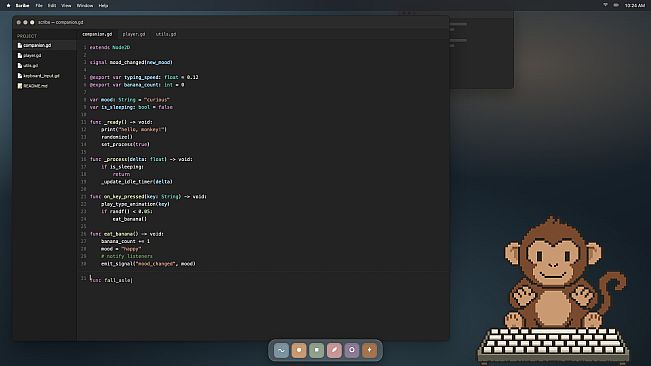Click the 'return' statement line

pos(121,174)
